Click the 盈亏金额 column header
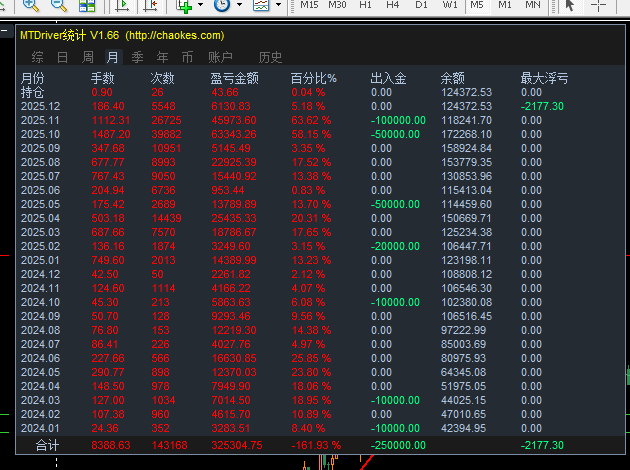Viewport: 630px width, 470px height. click(x=235, y=78)
